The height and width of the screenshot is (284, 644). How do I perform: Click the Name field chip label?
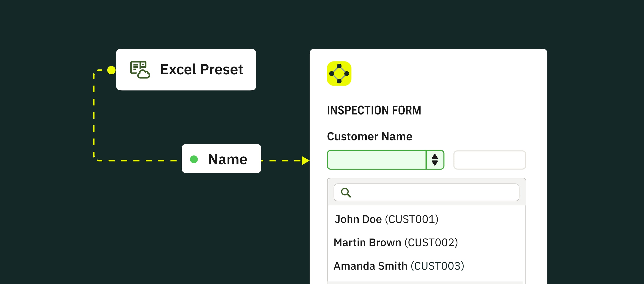(x=227, y=159)
